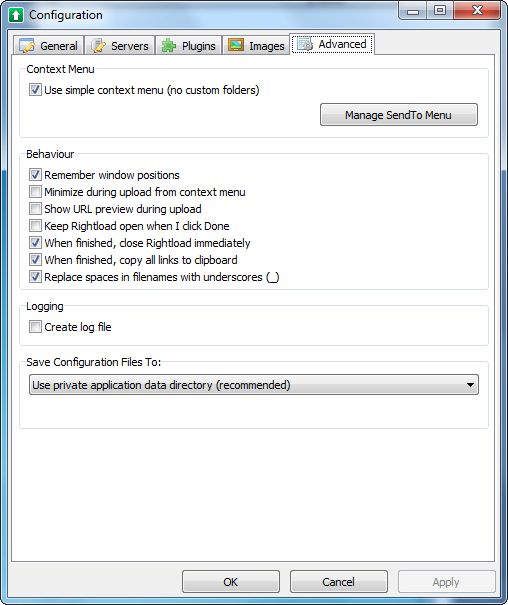This screenshot has width=508, height=605.
Task: Click the Servers tab icon
Action: (98, 46)
